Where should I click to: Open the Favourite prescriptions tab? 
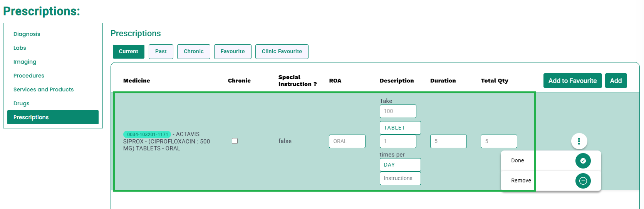233,52
